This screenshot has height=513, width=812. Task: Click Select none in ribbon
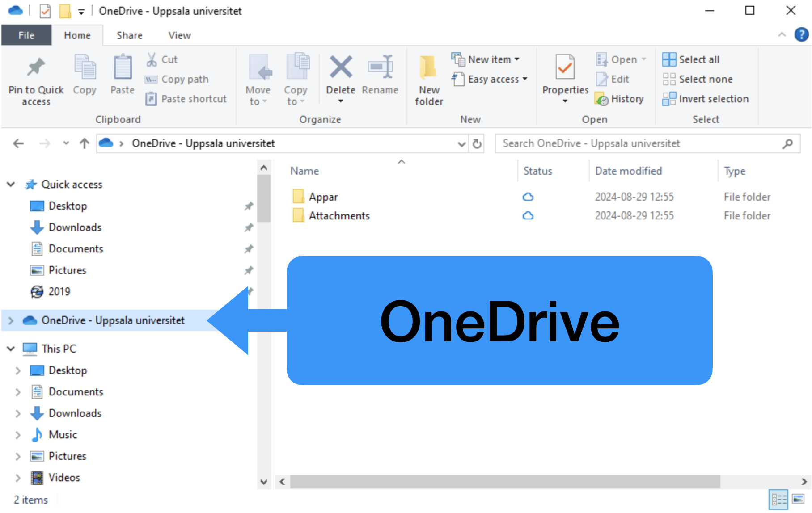(698, 79)
